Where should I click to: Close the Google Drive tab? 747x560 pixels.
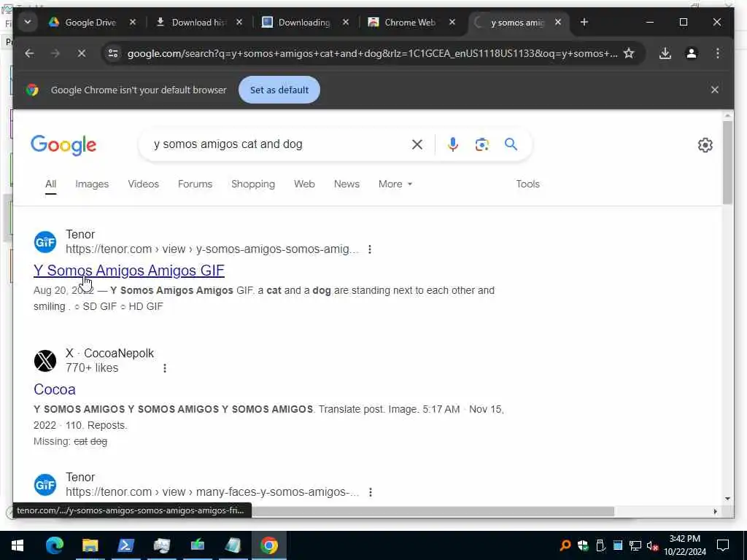tap(133, 23)
